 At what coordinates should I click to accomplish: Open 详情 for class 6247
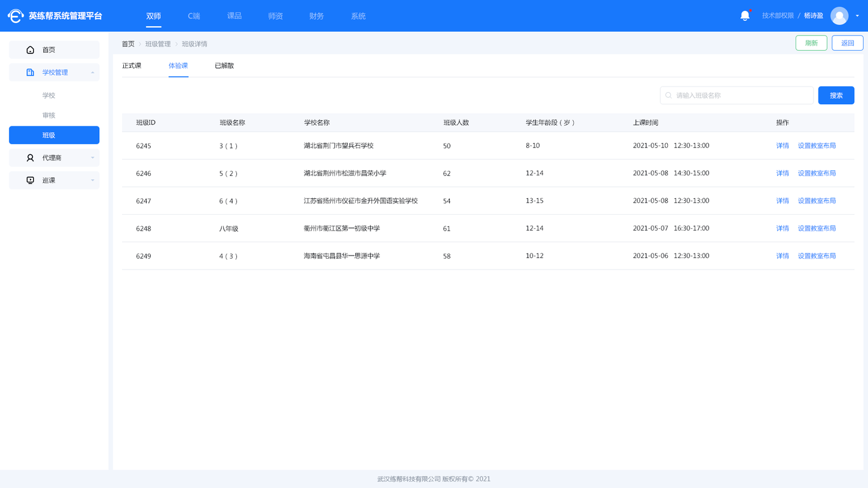coord(783,201)
